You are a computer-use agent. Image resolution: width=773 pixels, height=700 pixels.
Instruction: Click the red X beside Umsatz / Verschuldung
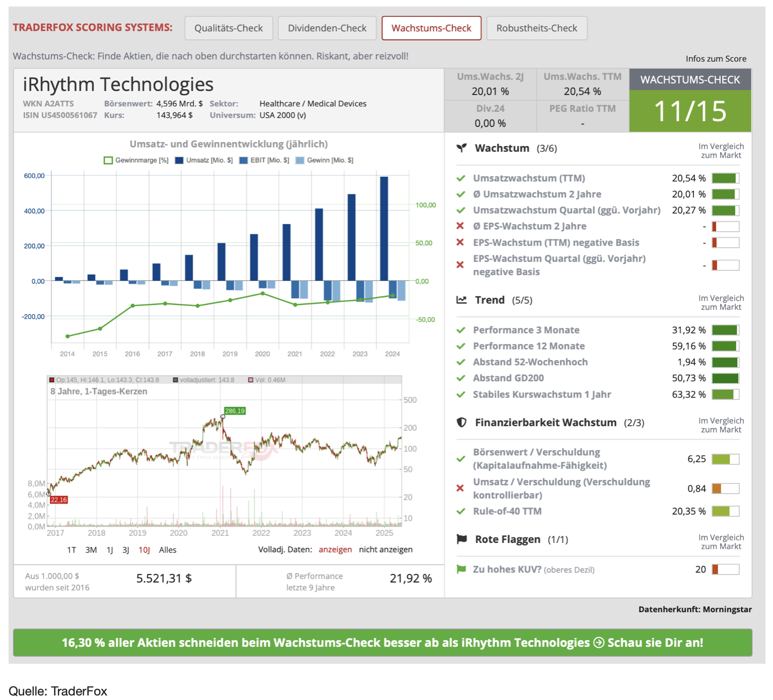coord(460,488)
